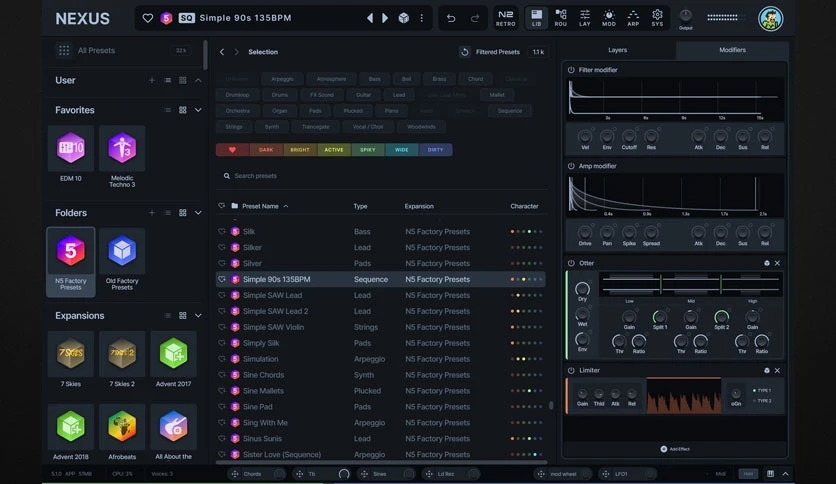Viewport: 836px width, 484px height.
Task: Toggle the heart favorites filter
Action: [232, 150]
